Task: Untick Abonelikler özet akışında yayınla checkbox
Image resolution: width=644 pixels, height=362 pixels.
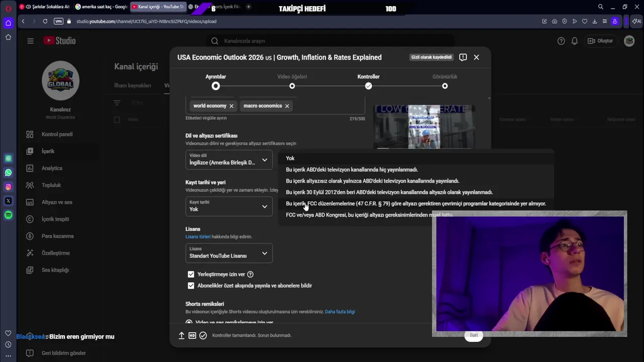Action: pos(191,286)
